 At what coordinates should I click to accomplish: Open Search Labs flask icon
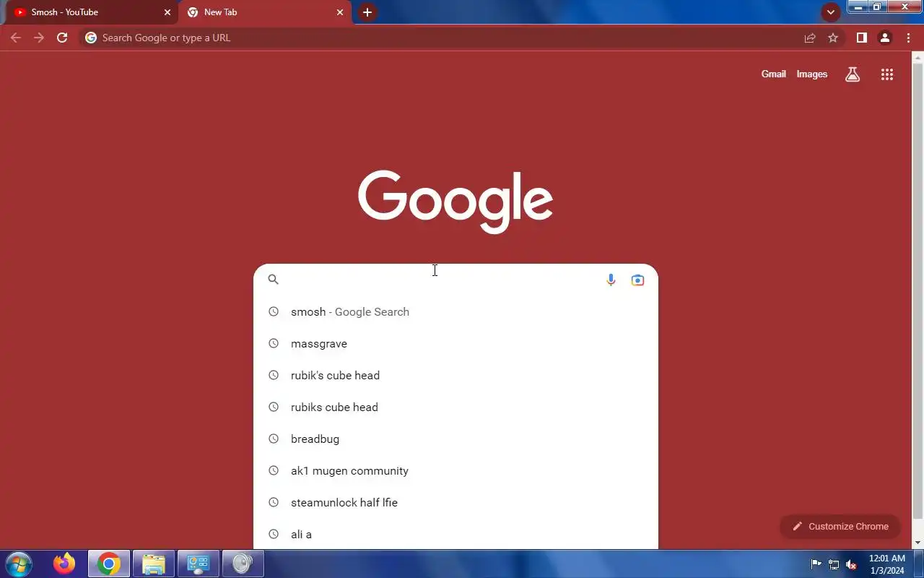(x=853, y=74)
